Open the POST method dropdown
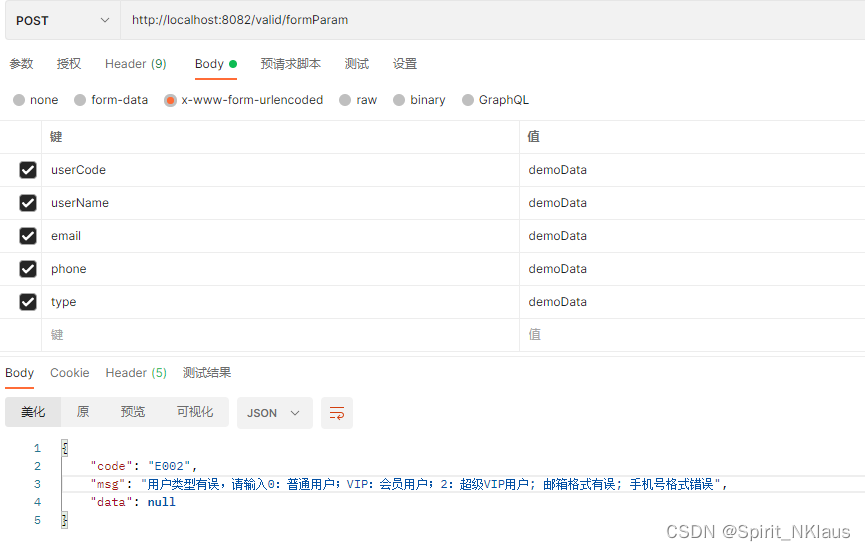 click(x=62, y=20)
